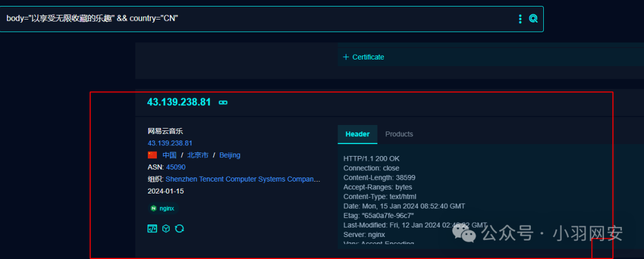Run search with the magnifier icon
Viewport: 644px width, 259px height.
[533, 18]
